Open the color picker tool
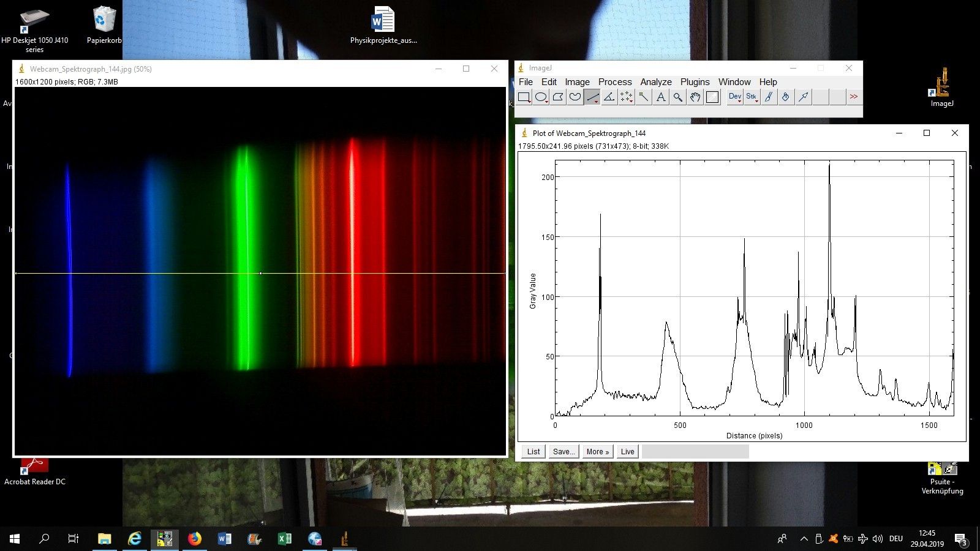The width and height of the screenshot is (980, 551). tap(712, 97)
